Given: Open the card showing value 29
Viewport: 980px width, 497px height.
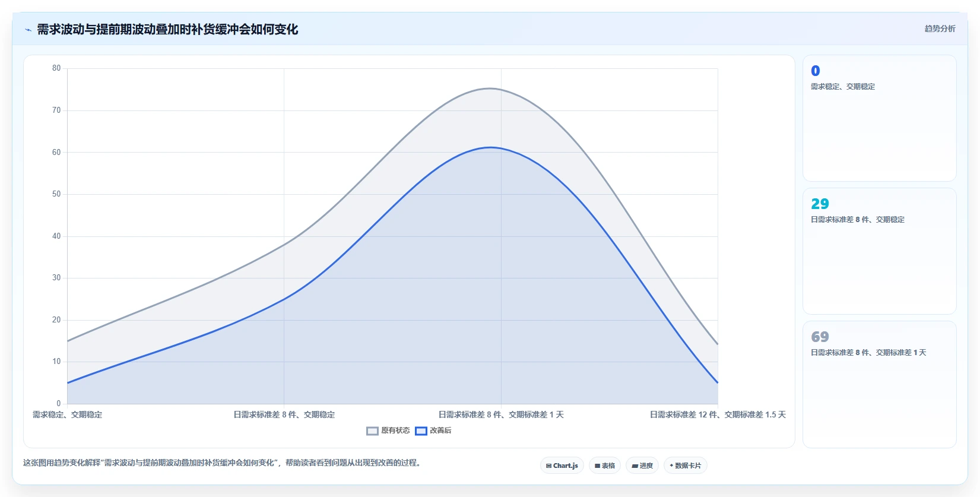Looking at the screenshot, I should point(880,251).
